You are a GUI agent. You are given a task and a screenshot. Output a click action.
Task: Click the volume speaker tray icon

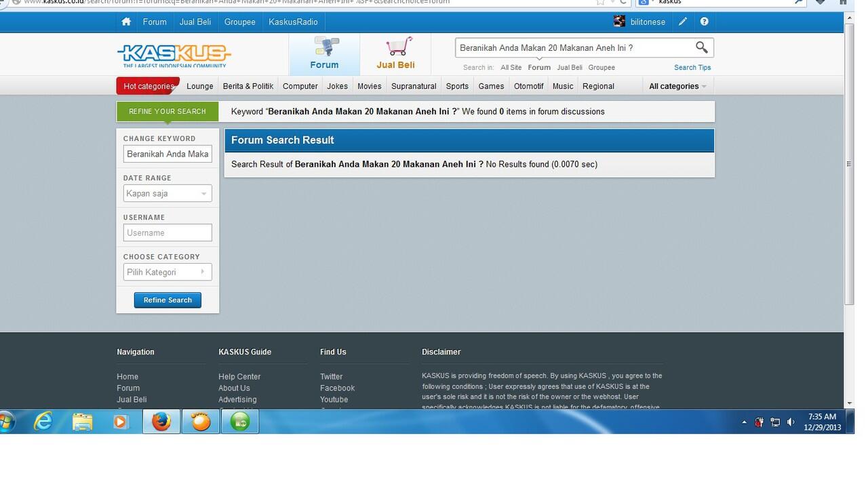791,422
